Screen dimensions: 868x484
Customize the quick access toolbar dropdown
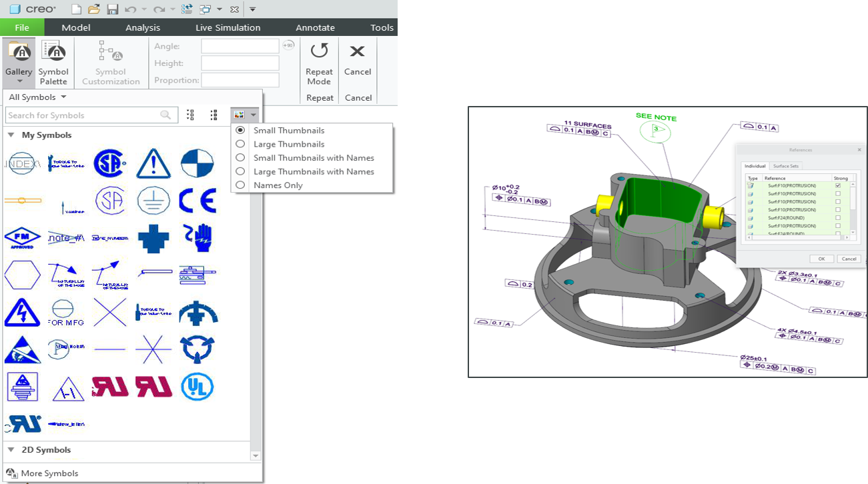(253, 9)
